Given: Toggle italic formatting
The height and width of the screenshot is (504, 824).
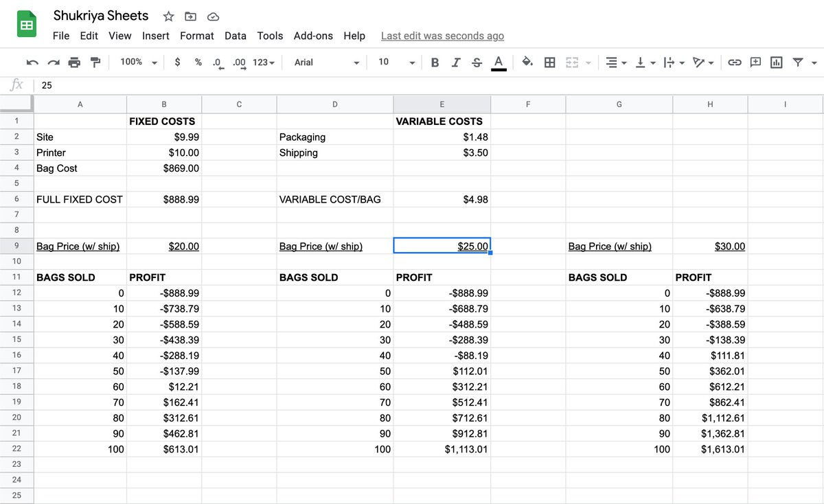Looking at the screenshot, I should 455,62.
